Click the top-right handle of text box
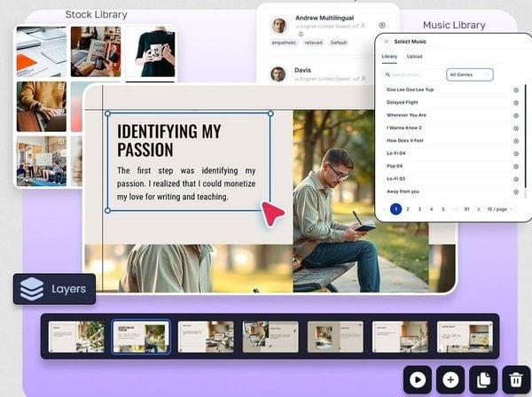Screen dimensions: 532x397 tap(270, 113)
